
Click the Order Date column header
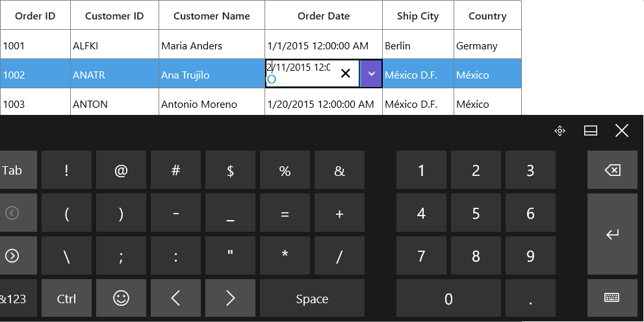pos(324,15)
